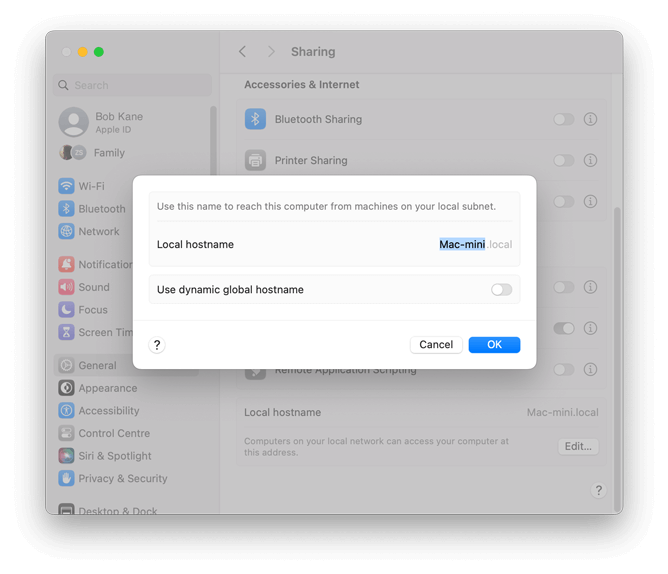
Task: Show info for Bluetooth Sharing
Action: 590,119
